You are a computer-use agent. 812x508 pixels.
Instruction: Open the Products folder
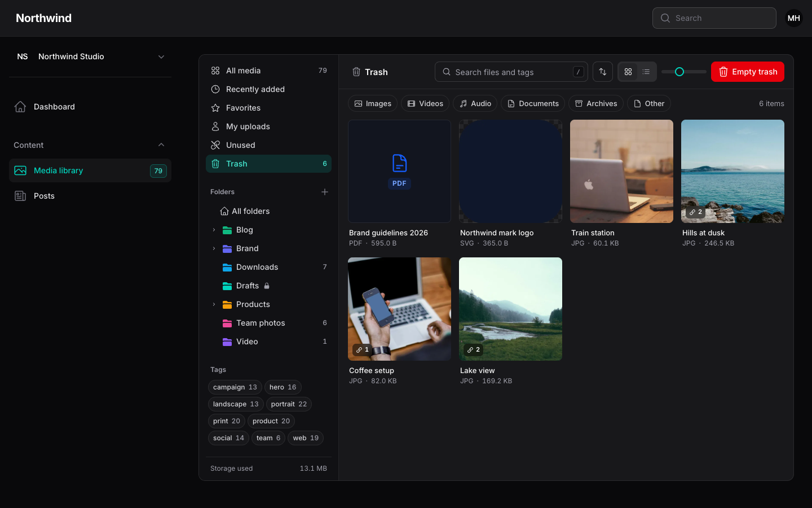[268, 304]
